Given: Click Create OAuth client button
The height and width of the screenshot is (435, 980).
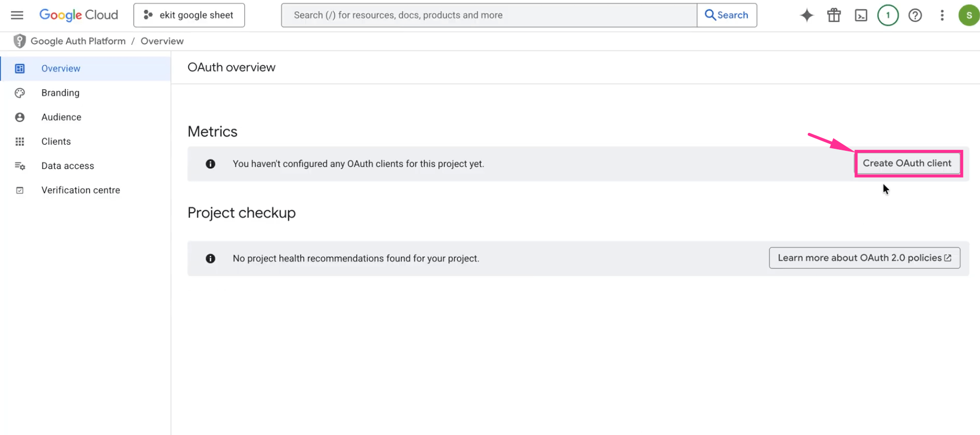Looking at the screenshot, I should [907, 163].
